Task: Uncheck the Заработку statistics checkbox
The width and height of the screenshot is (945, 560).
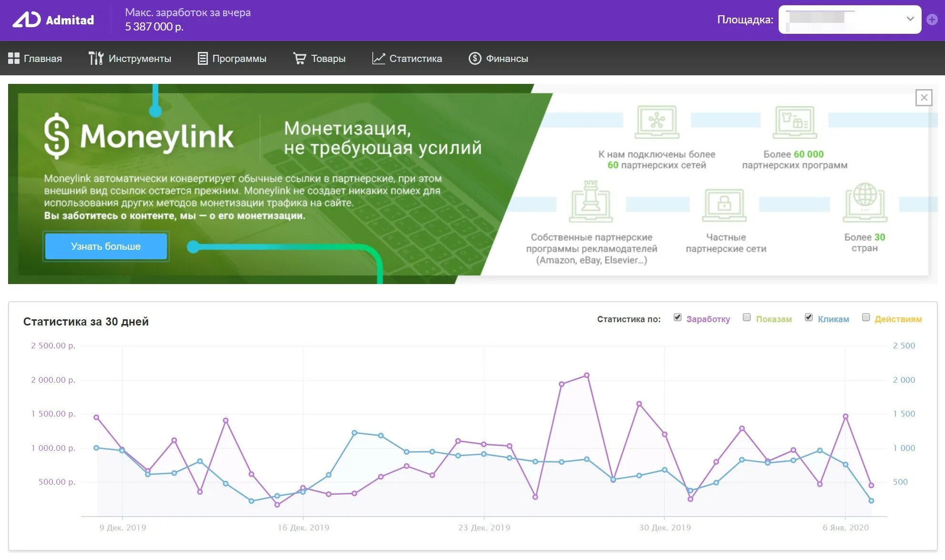Action: pos(678,317)
